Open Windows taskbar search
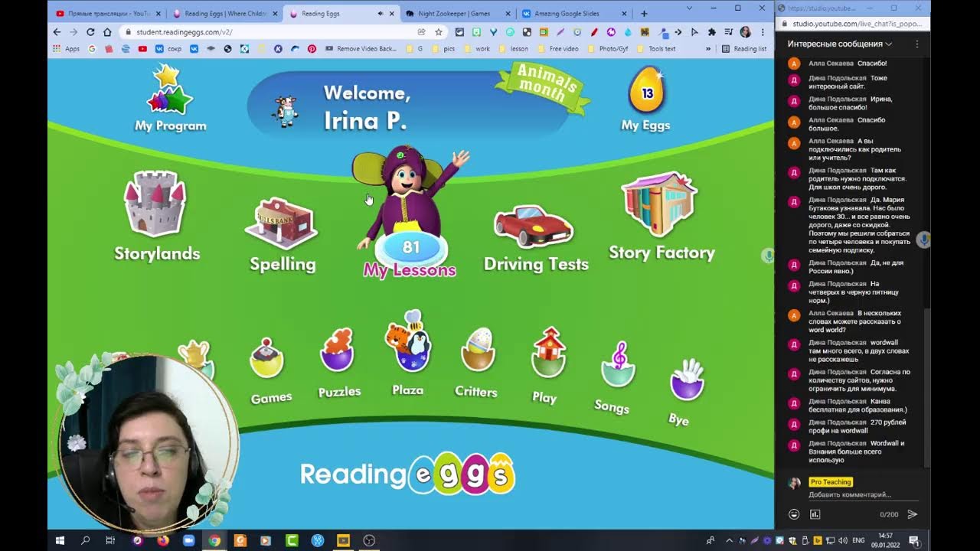This screenshot has width=980, height=551. pyautogui.click(x=85, y=540)
